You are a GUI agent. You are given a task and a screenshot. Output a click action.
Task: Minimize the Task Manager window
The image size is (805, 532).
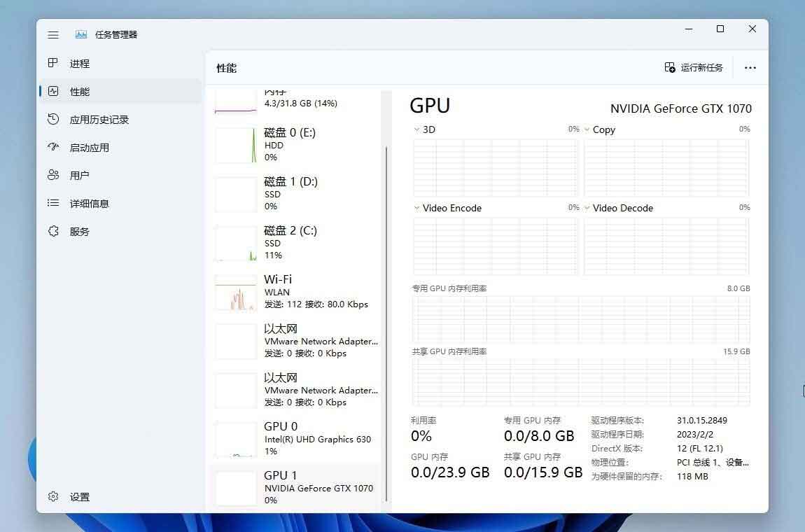(689, 29)
